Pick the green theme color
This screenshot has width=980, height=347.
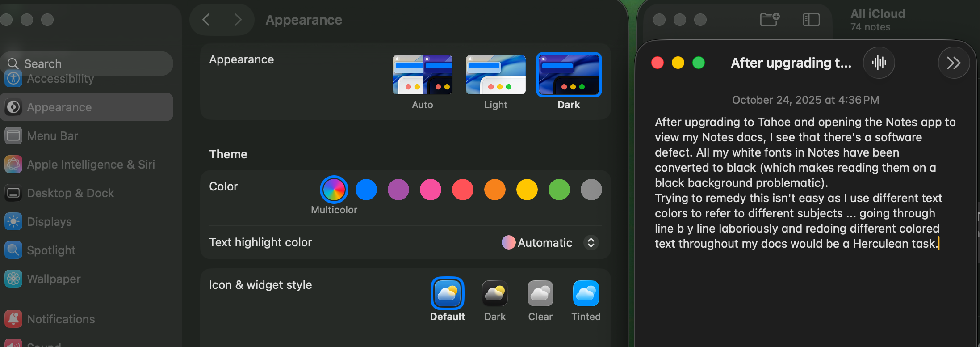point(559,190)
